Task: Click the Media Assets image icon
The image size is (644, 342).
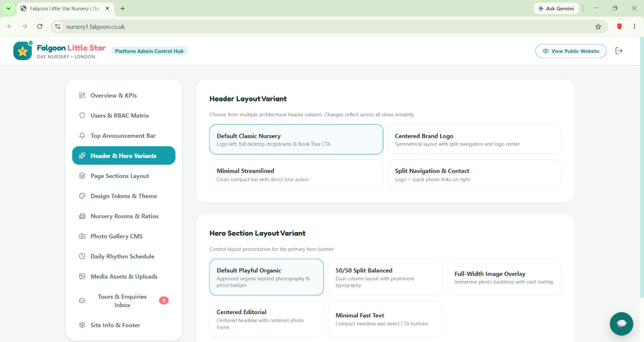Action: (x=82, y=277)
